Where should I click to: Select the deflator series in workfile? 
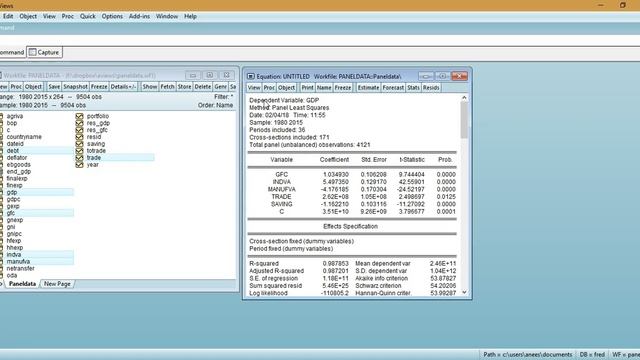[x=17, y=158]
